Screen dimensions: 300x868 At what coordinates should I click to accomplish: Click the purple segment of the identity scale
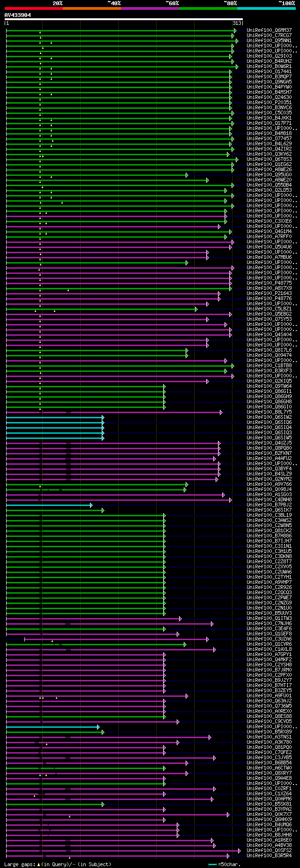point(150,8)
